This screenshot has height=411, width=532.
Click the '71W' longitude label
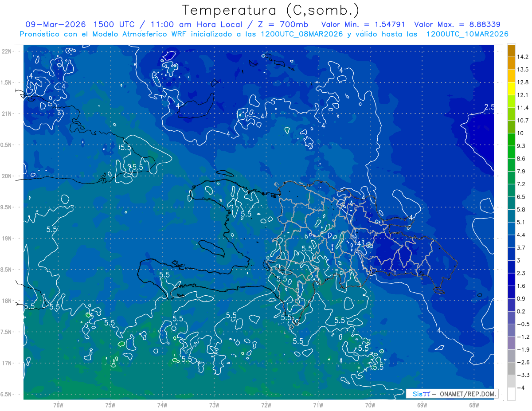[318, 405]
